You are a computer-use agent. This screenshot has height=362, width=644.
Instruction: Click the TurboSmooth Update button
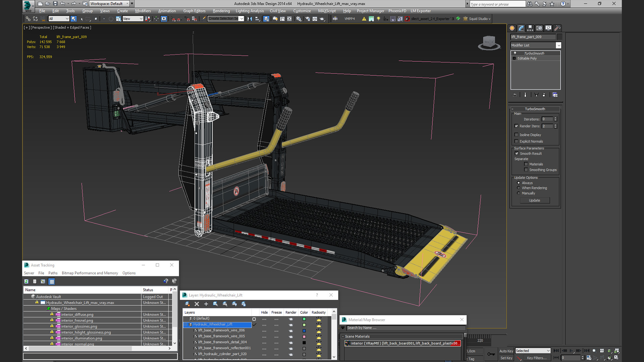(534, 200)
